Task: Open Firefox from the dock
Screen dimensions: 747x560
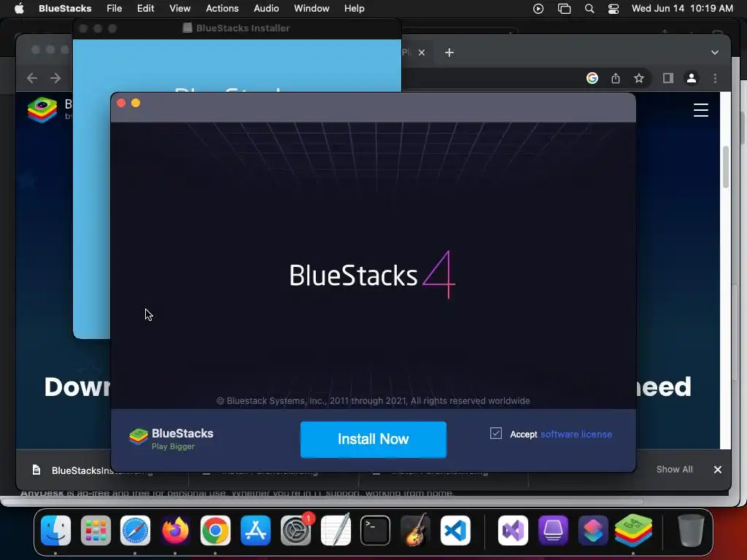Action: pos(175,531)
